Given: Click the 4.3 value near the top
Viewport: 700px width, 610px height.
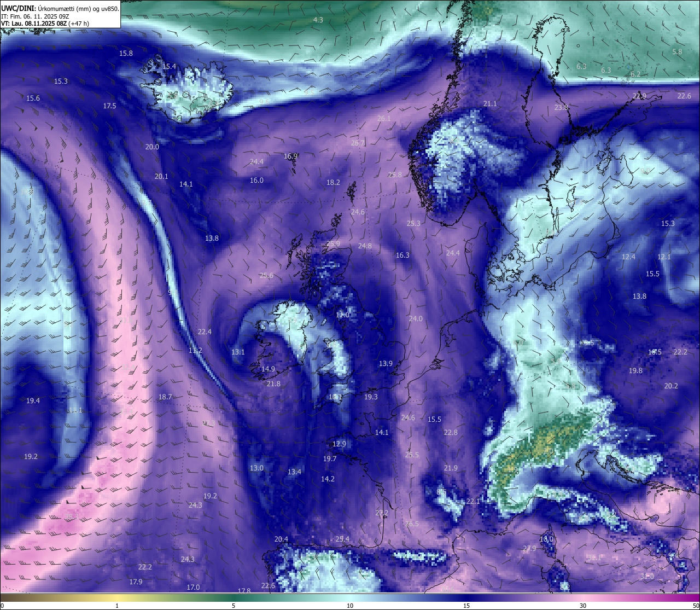Looking at the screenshot, I should (318, 20).
